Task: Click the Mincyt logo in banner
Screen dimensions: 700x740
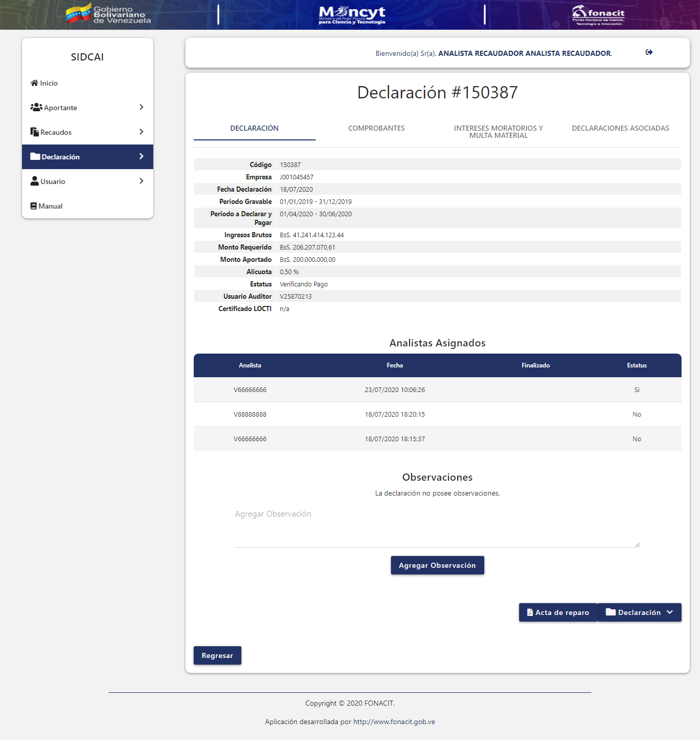Action: (352, 15)
